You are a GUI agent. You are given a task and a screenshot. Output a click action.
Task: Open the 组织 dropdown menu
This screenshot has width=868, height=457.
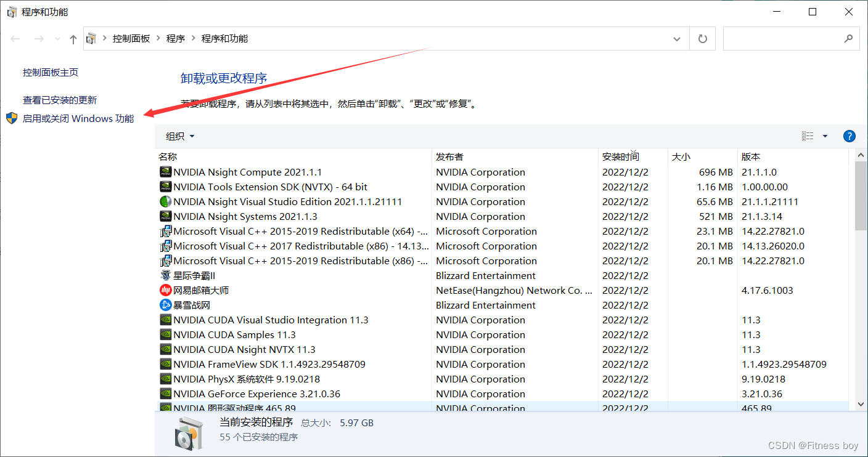pyautogui.click(x=180, y=136)
